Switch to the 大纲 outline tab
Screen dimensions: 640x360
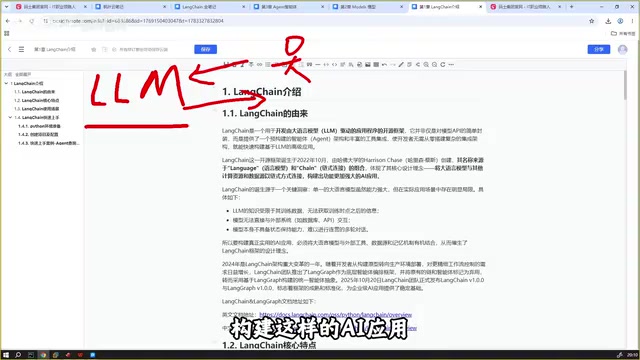click(x=8, y=75)
